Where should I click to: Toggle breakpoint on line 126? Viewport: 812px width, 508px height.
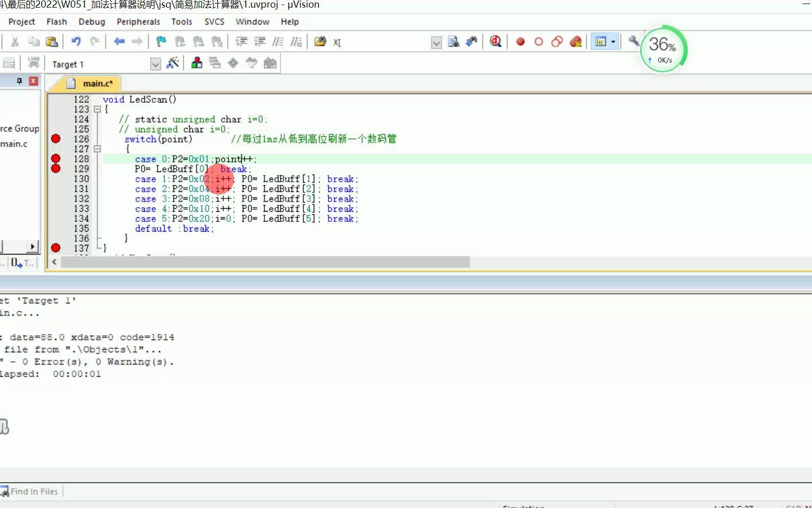(56, 138)
